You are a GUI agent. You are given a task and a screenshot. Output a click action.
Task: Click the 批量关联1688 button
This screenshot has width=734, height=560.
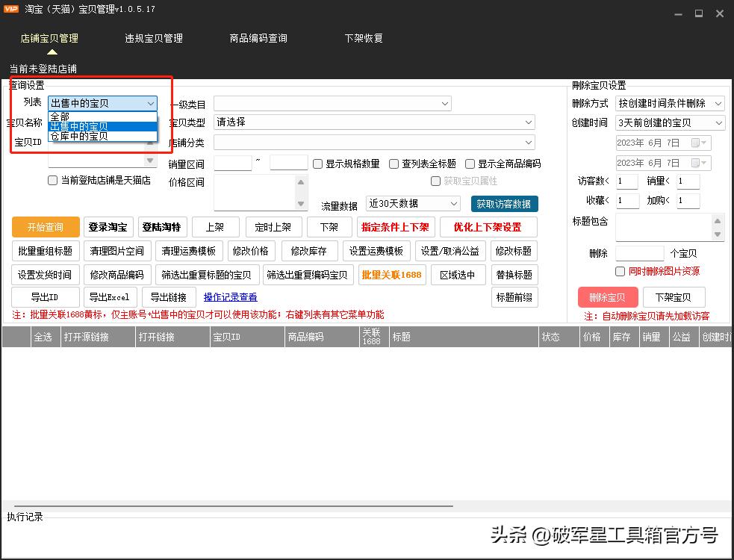(392, 274)
